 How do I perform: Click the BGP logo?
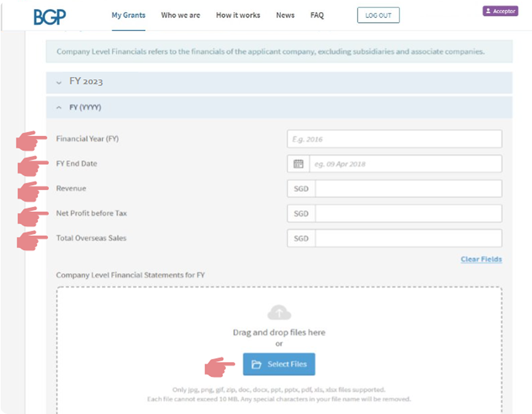(x=50, y=16)
